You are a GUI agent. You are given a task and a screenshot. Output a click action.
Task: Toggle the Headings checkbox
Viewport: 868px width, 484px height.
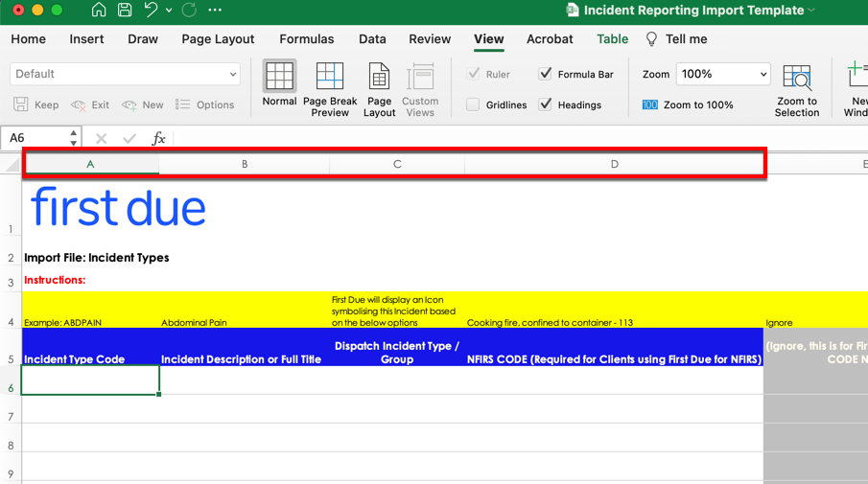click(x=546, y=104)
